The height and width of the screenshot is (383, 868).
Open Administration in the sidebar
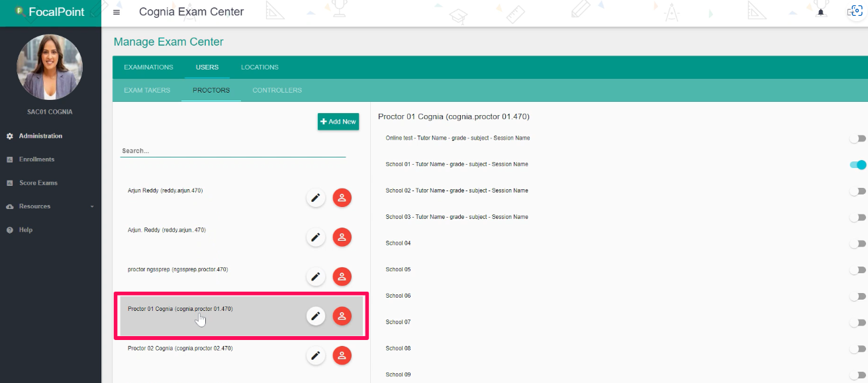tap(40, 136)
